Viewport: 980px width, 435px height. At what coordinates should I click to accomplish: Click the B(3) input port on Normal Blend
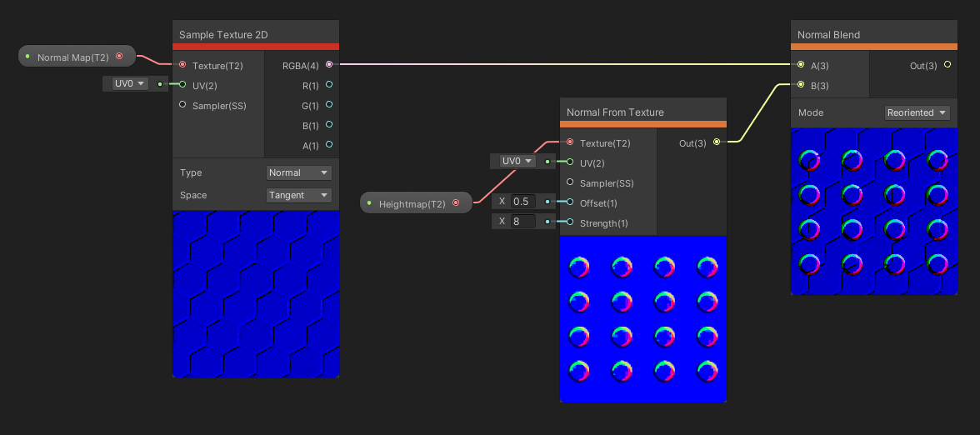801,85
